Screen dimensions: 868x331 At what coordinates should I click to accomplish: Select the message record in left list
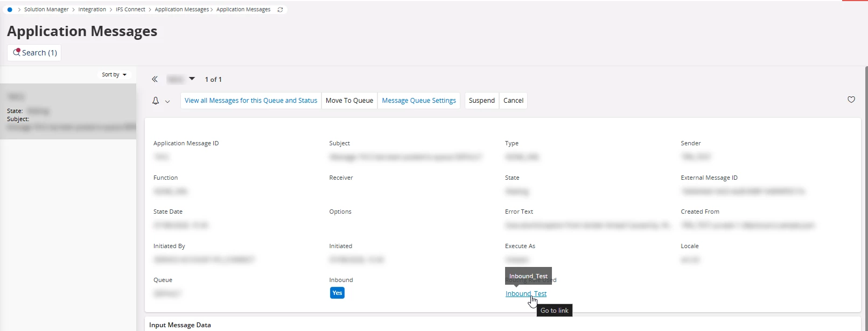(68, 111)
